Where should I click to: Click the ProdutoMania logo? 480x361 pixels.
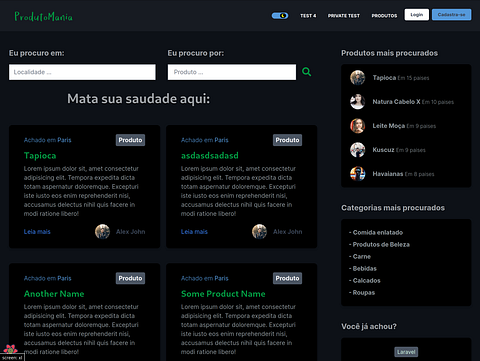43,16
